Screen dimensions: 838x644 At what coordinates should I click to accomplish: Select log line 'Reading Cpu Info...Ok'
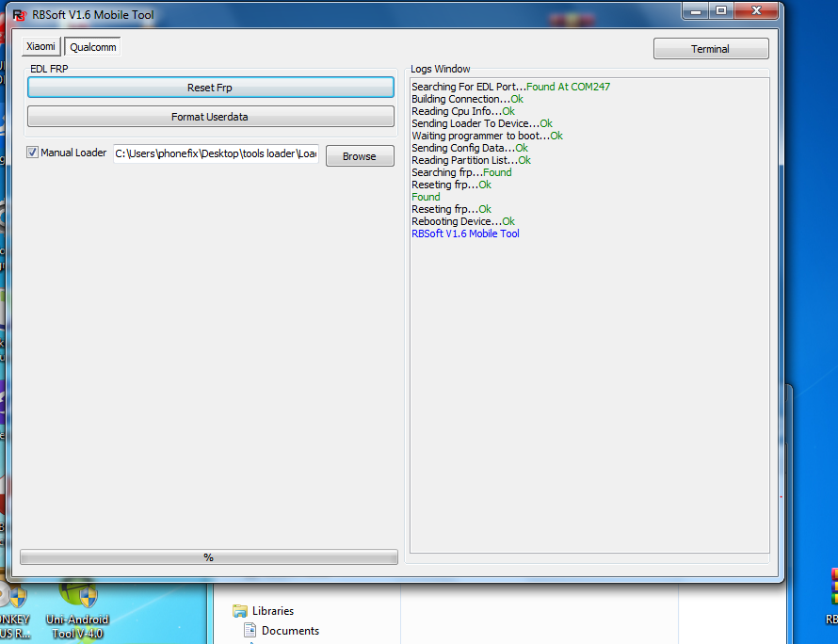463,111
